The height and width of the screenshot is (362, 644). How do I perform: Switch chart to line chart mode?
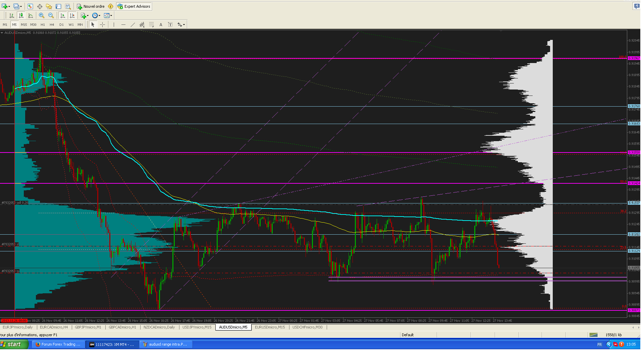[x=31, y=15]
